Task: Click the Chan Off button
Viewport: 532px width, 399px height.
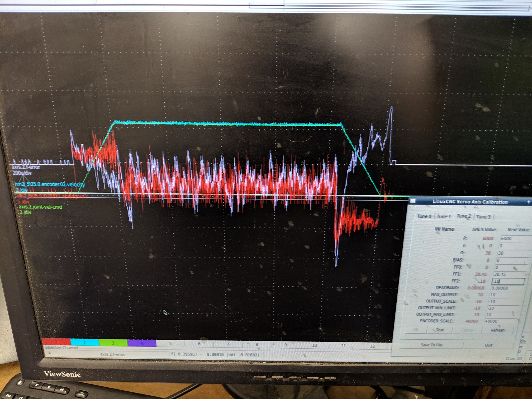Action: click(x=514, y=358)
